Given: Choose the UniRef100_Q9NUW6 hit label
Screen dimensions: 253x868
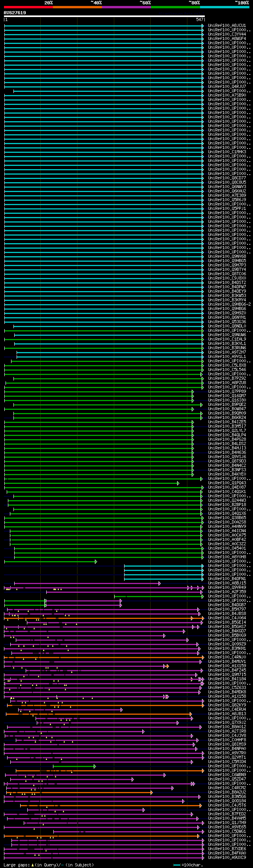Looking at the screenshot, I should tap(227, 335).
